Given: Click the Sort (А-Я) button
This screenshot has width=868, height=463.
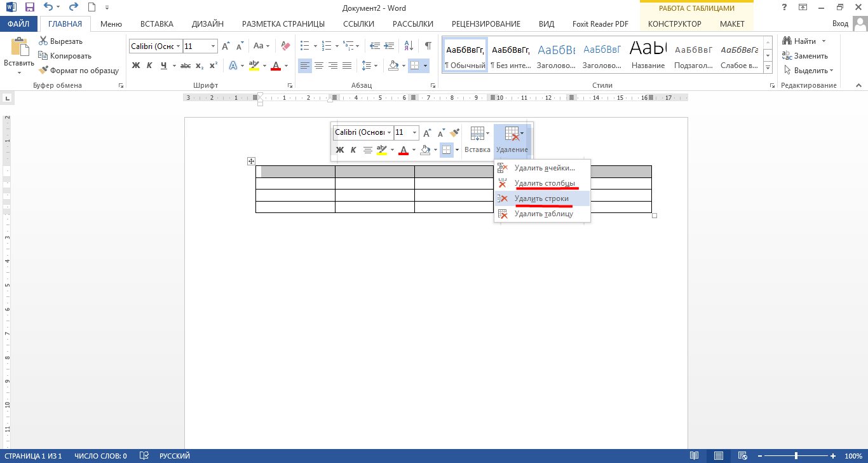Looking at the screenshot, I should [x=409, y=46].
